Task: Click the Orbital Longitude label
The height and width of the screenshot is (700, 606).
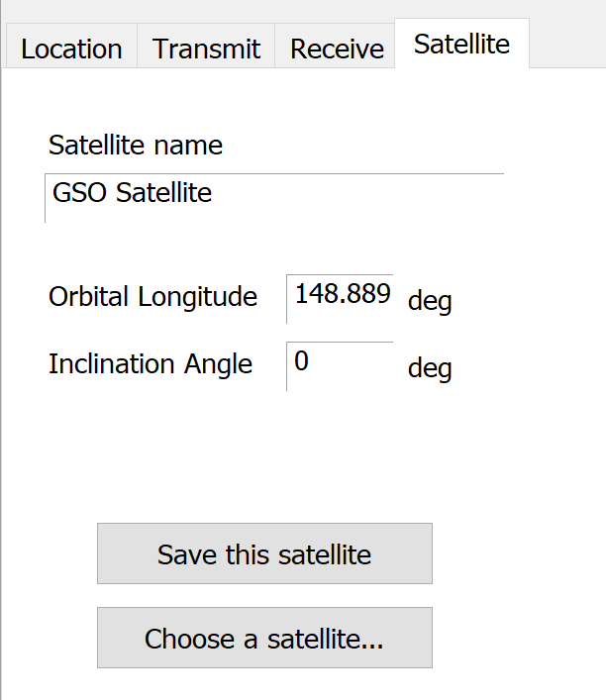Action: (153, 296)
